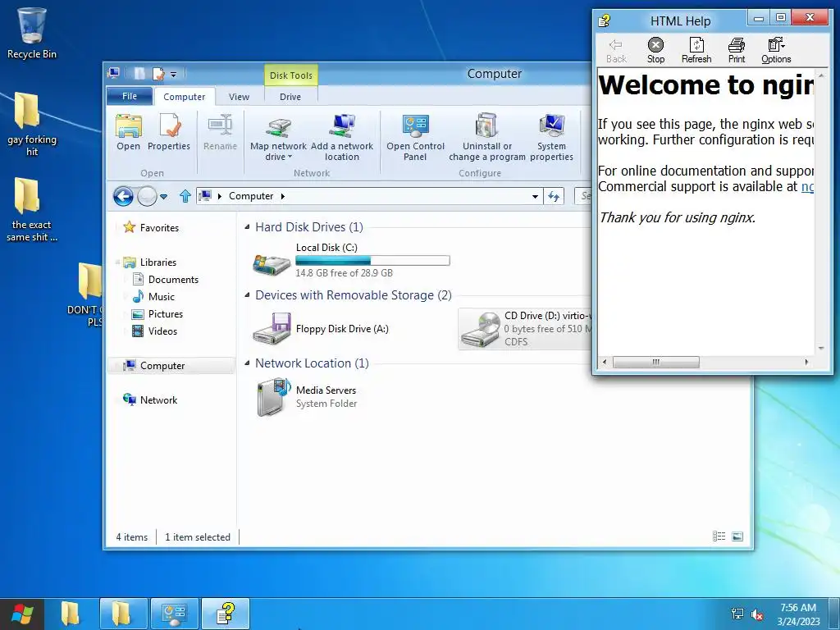Screen dimensions: 840x630
Task: Select the Computer ribbon tab
Action: pos(185,97)
